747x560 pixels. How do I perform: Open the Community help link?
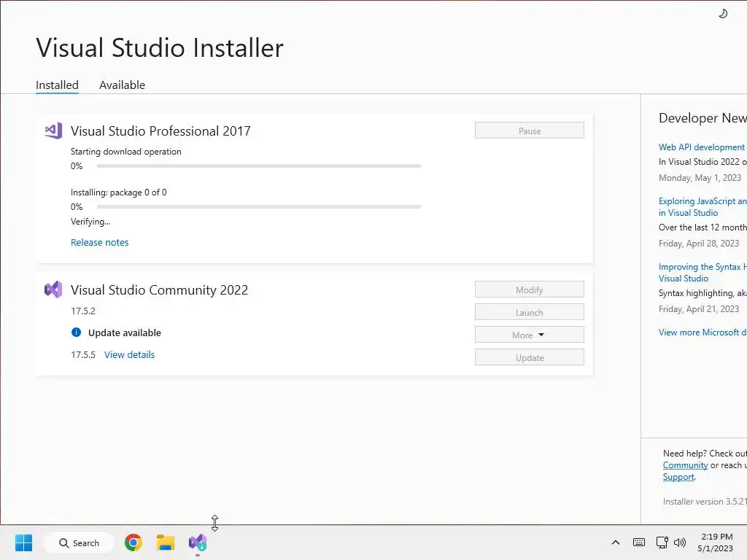(685, 465)
